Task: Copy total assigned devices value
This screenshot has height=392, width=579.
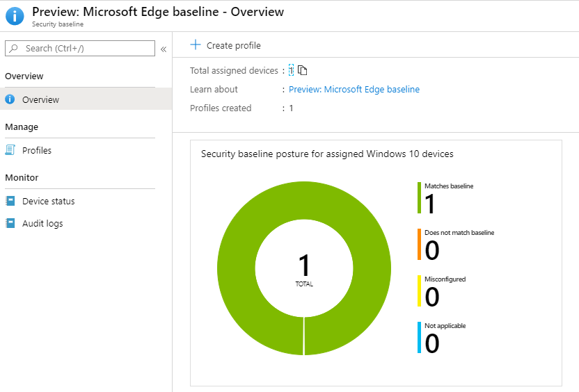Action: (303, 70)
